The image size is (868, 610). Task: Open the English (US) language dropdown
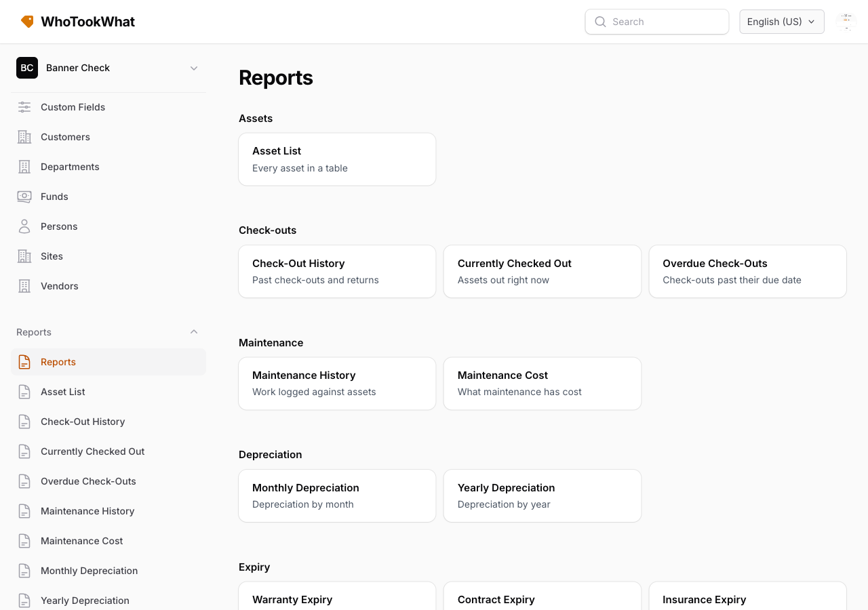pos(782,22)
